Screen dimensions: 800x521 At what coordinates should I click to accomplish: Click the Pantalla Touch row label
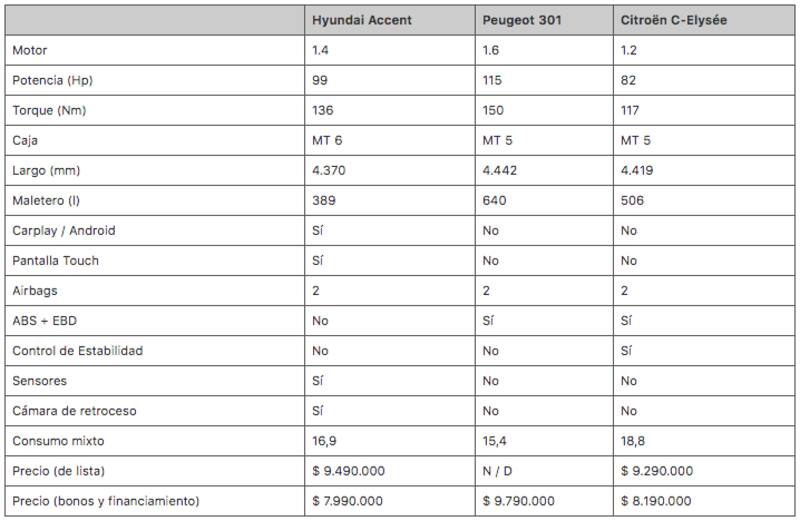point(56,260)
